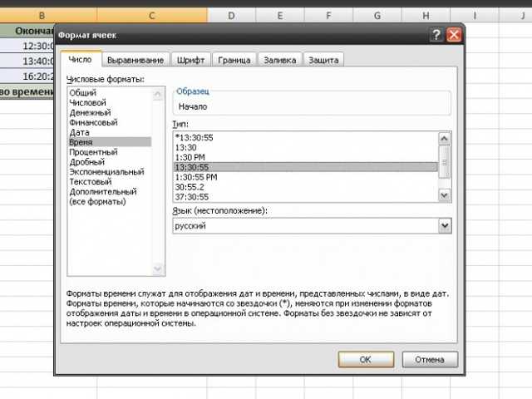The width and height of the screenshot is (532, 399).
Task: Click the русский language field
Action: tap(306, 225)
